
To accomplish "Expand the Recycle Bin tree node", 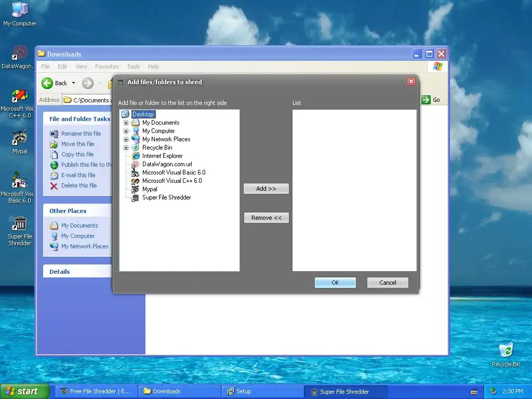I will click(126, 148).
